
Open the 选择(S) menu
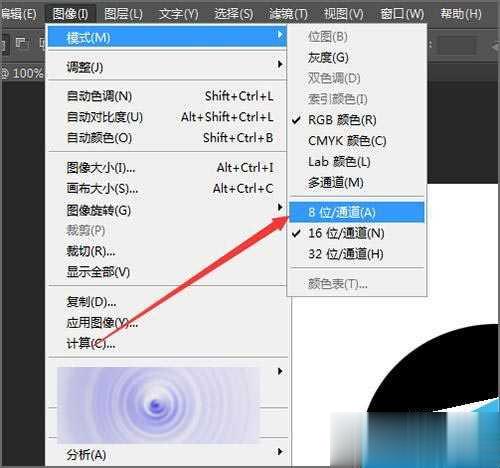[233, 14]
